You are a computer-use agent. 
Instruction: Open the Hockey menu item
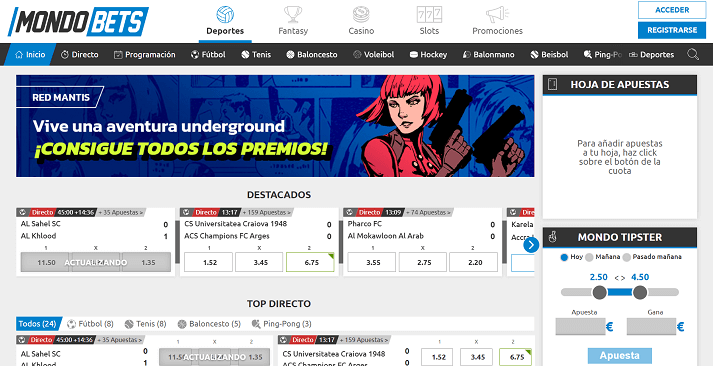[428, 55]
